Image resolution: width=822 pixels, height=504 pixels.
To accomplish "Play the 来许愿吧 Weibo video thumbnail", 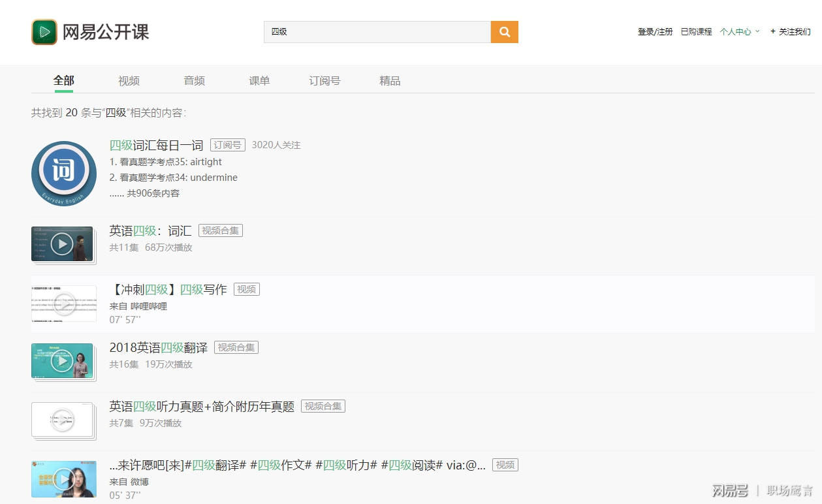I will click(62, 480).
